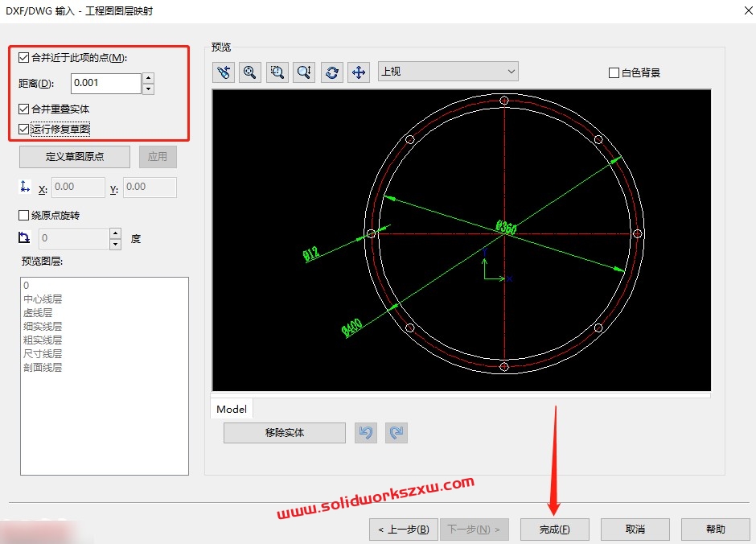Click the X coordinate input field
This screenshot has height=544, width=756.
tap(78, 187)
